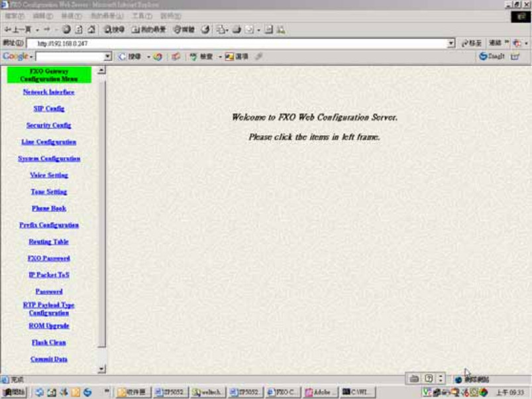Open the Favorites menu
532x399 pixels.
coord(107,16)
